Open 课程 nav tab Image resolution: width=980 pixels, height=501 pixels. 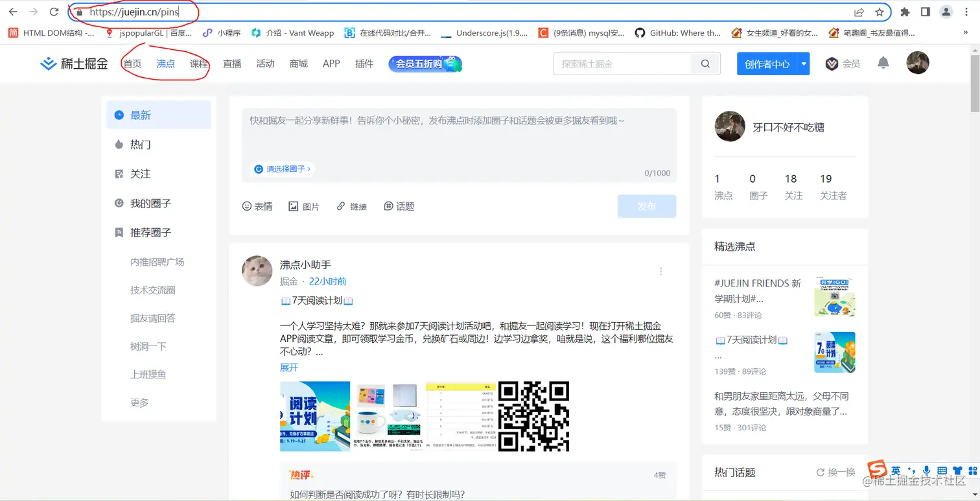point(199,64)
